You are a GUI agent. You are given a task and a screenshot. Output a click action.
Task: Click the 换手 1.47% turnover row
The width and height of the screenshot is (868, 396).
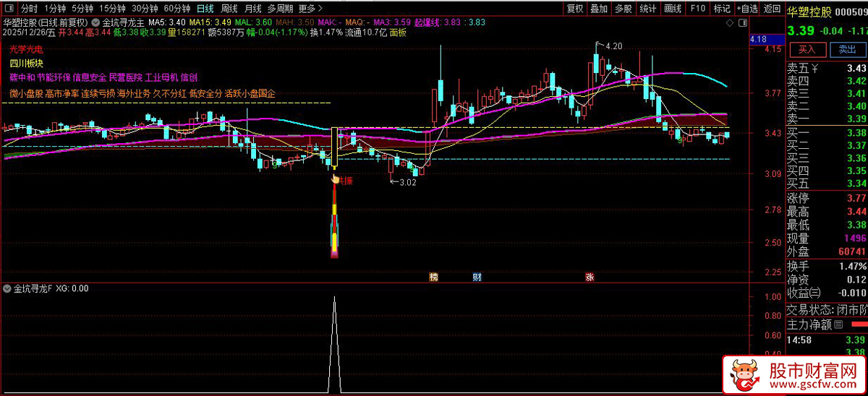point(827,267)
